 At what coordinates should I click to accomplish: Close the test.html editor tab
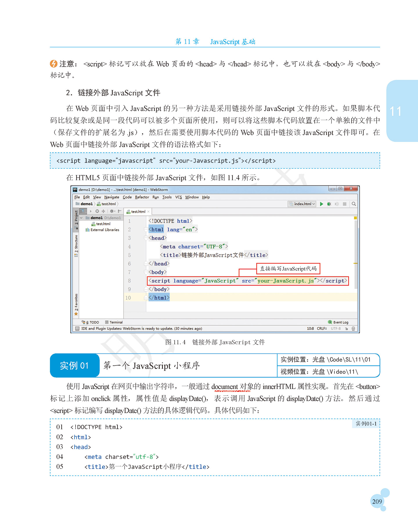[148, 212]
